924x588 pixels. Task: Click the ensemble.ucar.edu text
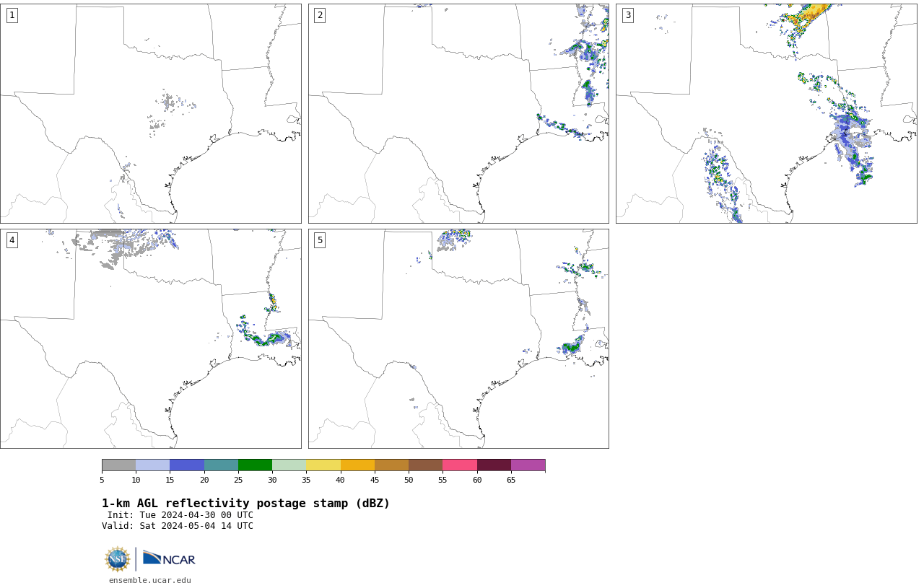150,580
